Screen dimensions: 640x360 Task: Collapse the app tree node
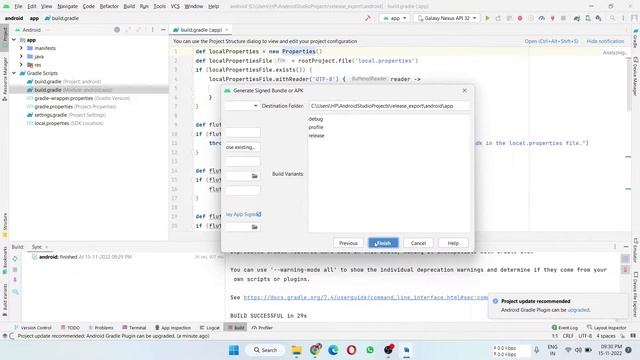click(x=14, y=40)
